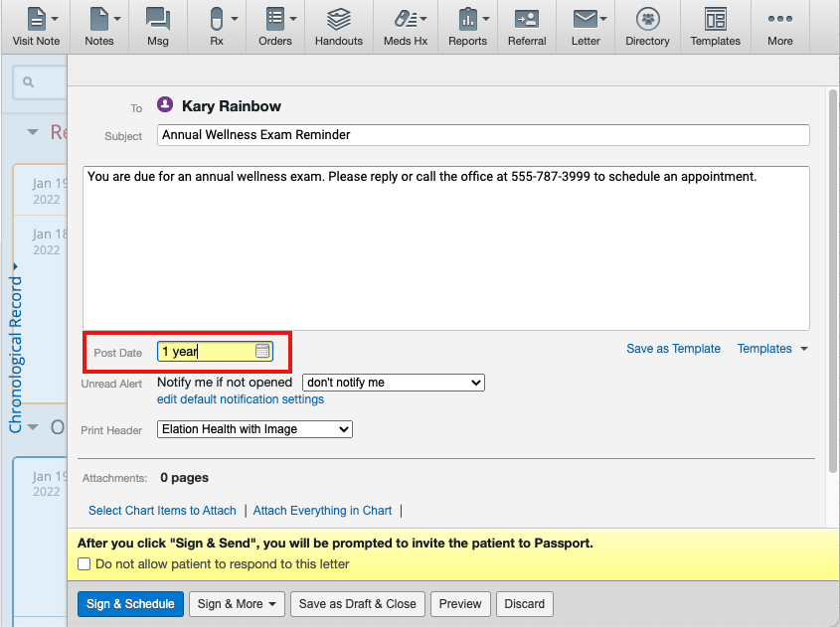Expand the Orders dropdown arrow

tap(293, 19)
